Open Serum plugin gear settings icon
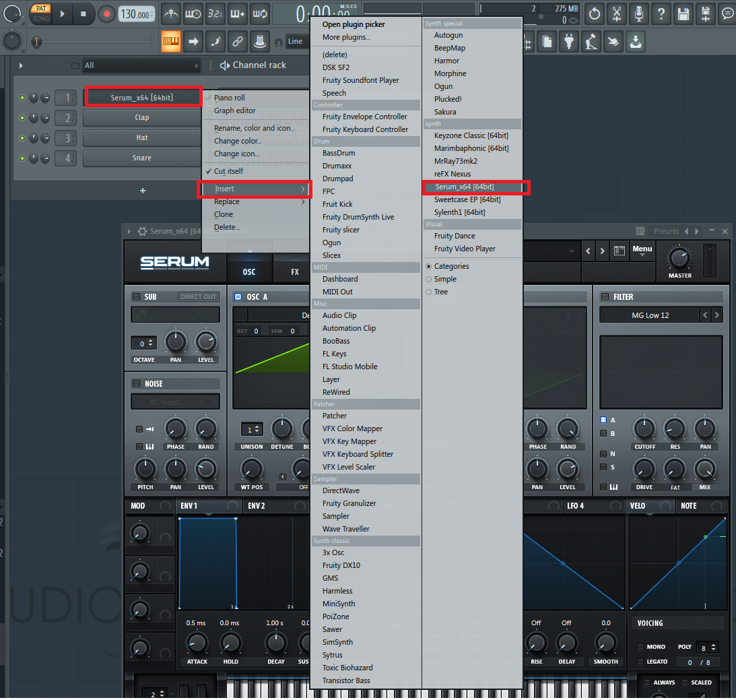 [x=142, y=231]
